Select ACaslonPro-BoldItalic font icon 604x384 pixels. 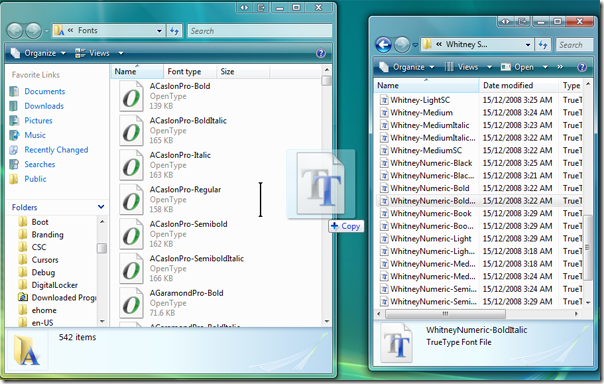(131, 131)
